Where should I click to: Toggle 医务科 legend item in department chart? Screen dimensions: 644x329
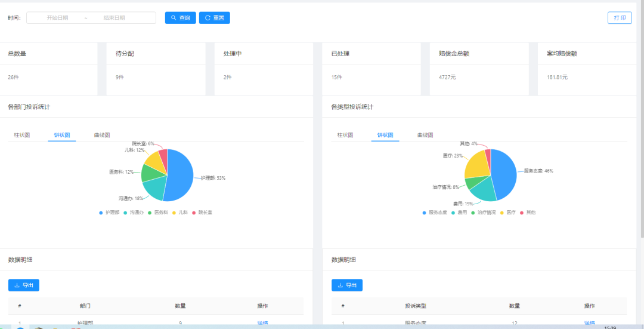[158, 213]
